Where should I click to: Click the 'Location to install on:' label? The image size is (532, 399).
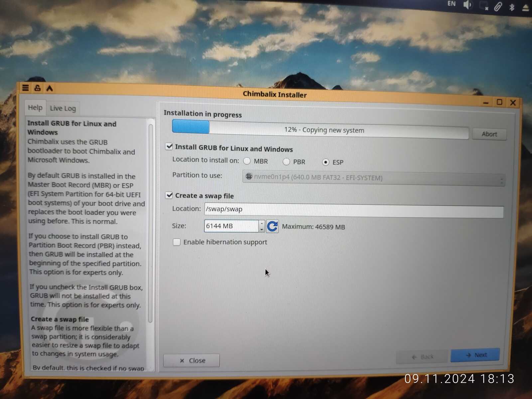coord(205,160)
